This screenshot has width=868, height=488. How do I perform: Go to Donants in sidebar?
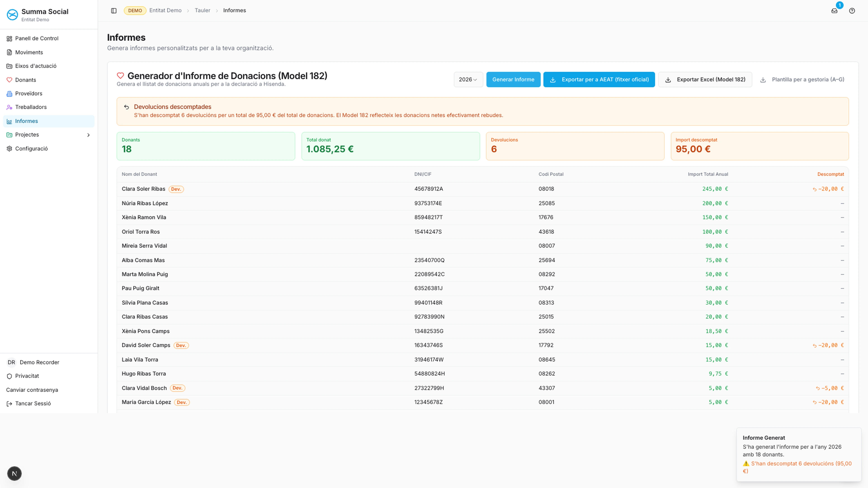click(26, 80)
